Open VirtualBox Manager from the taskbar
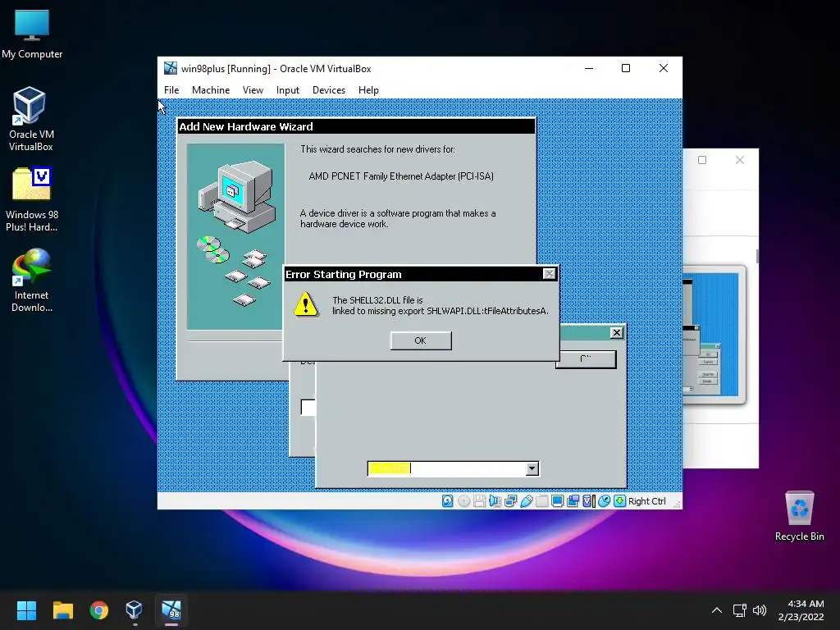840x630 pixels. 134,610
